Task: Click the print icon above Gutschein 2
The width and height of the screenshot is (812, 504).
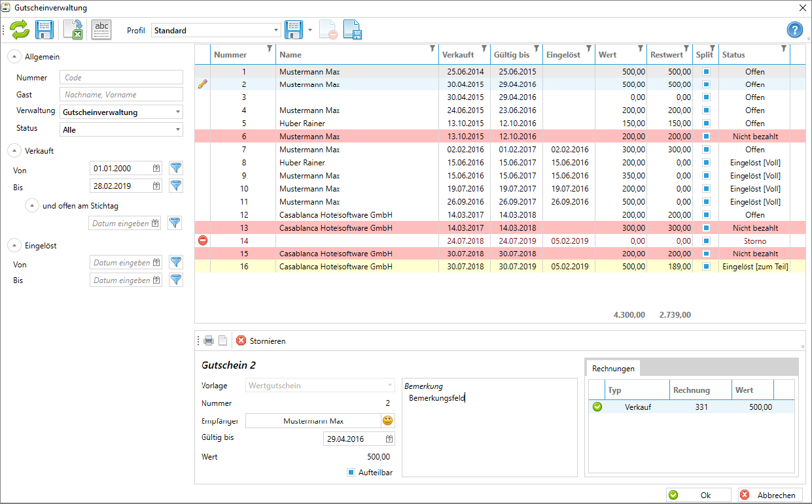Action: tap(209, 341)
